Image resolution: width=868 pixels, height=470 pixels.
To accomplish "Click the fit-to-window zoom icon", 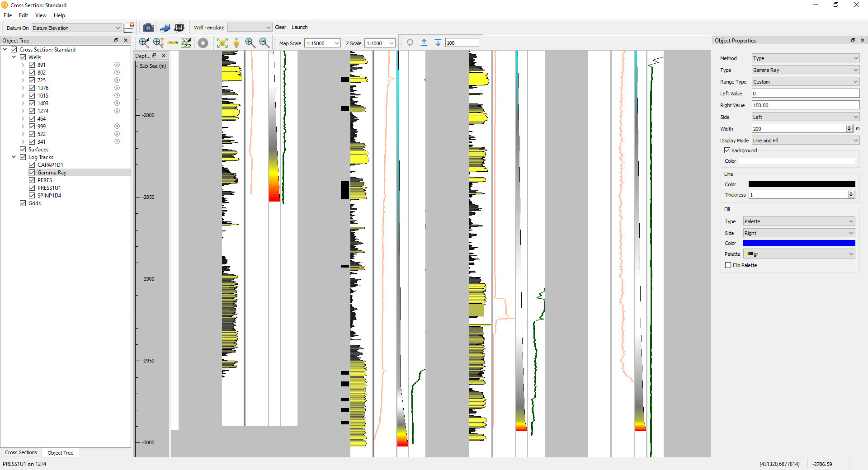I will point(222,43).
